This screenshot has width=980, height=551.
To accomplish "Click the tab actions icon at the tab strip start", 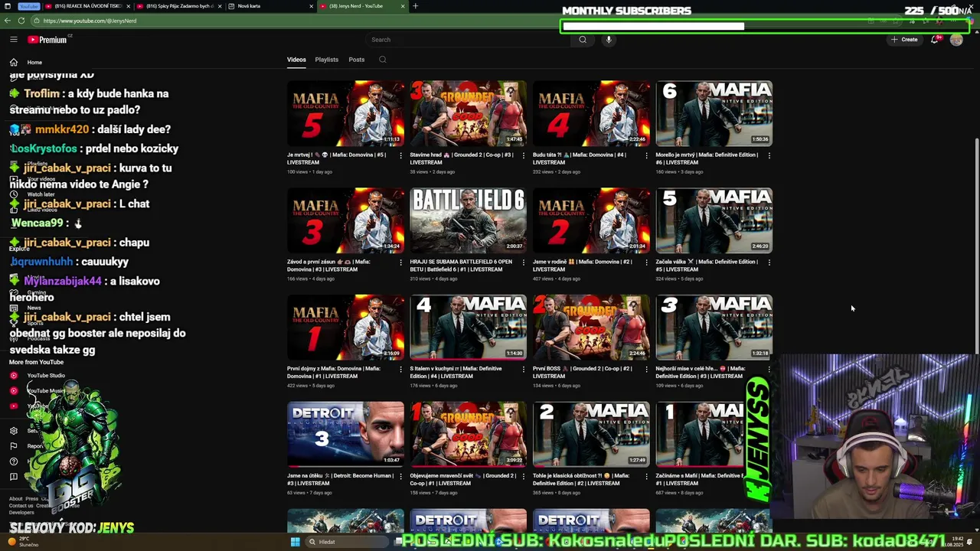I will [8, 6].
